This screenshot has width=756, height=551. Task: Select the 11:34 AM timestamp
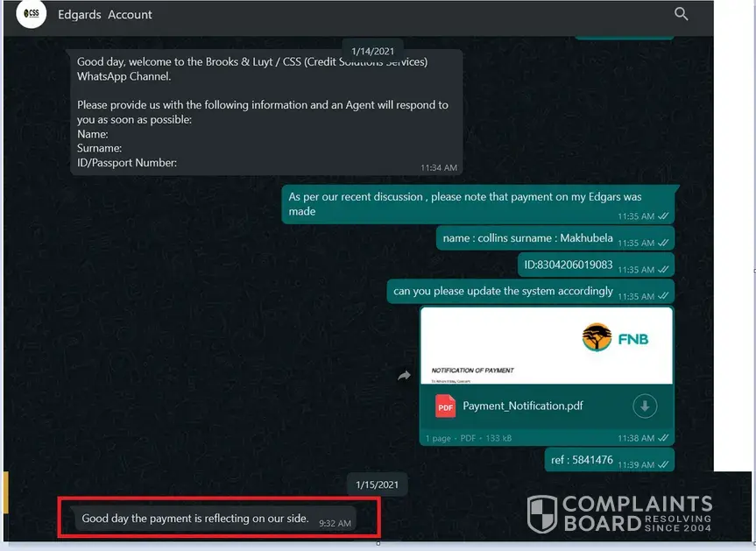pyautogui.click(x=439, y=168)
